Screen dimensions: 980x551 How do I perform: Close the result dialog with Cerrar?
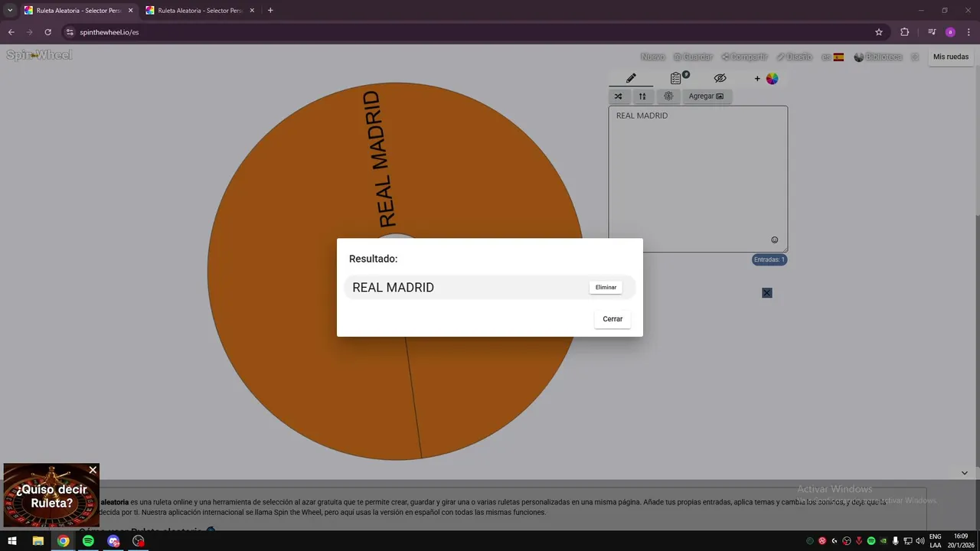[612, 319]
